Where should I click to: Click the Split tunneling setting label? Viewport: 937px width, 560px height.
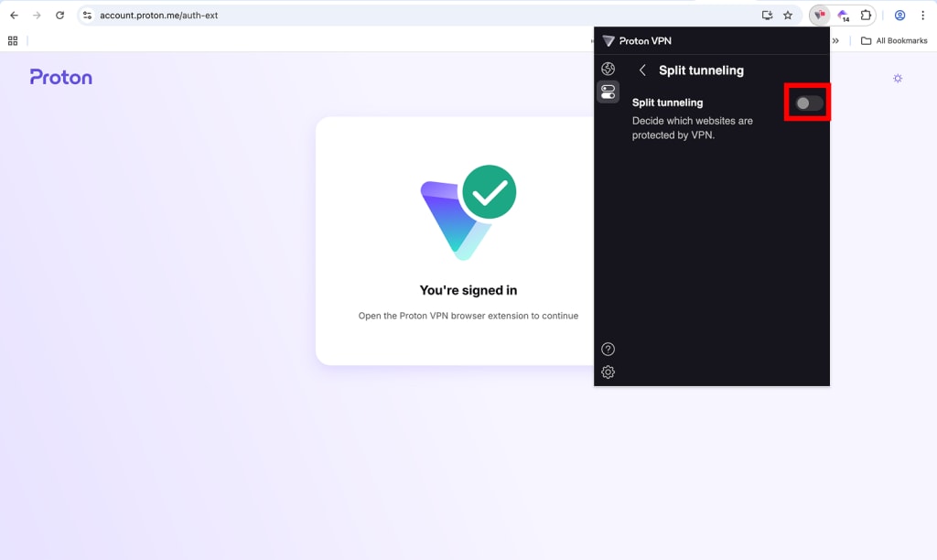[667, 102]
